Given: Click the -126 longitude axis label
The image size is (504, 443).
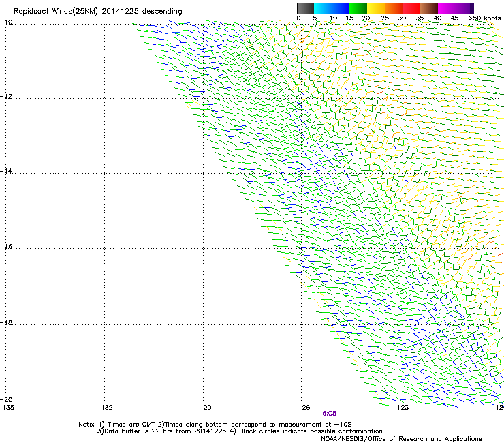Looking at the screenshot, I should coord(302,408).
